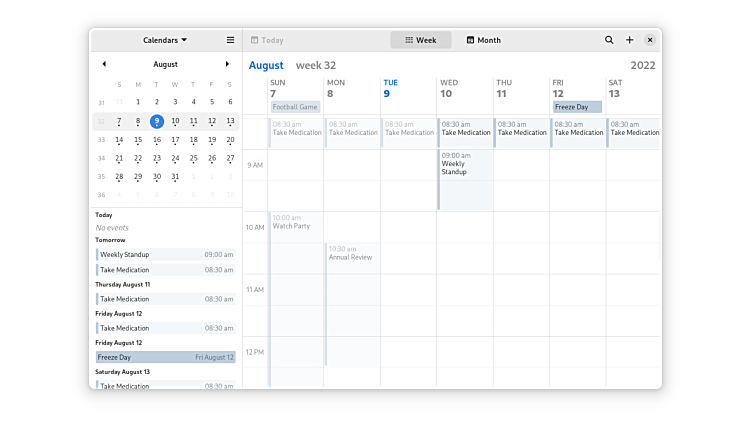The height and width of the screenshot is (423, 752).
Task: Select August 9 in mini calendar
Action: [157, 121]
